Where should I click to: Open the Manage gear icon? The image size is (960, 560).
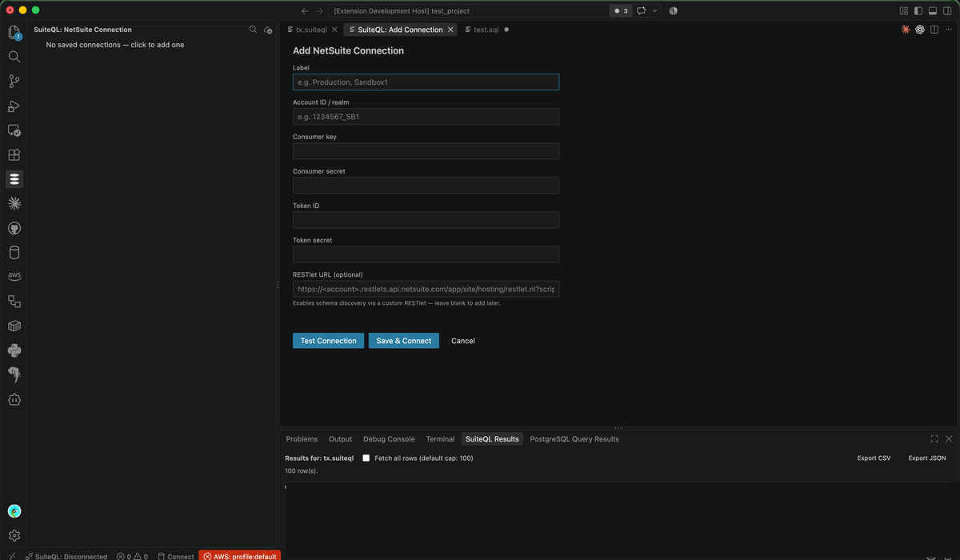click(14, 535)
